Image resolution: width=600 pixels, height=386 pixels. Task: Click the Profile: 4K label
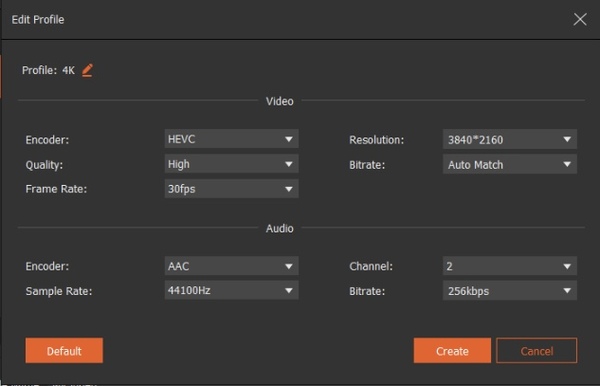(x=48, y=70)
